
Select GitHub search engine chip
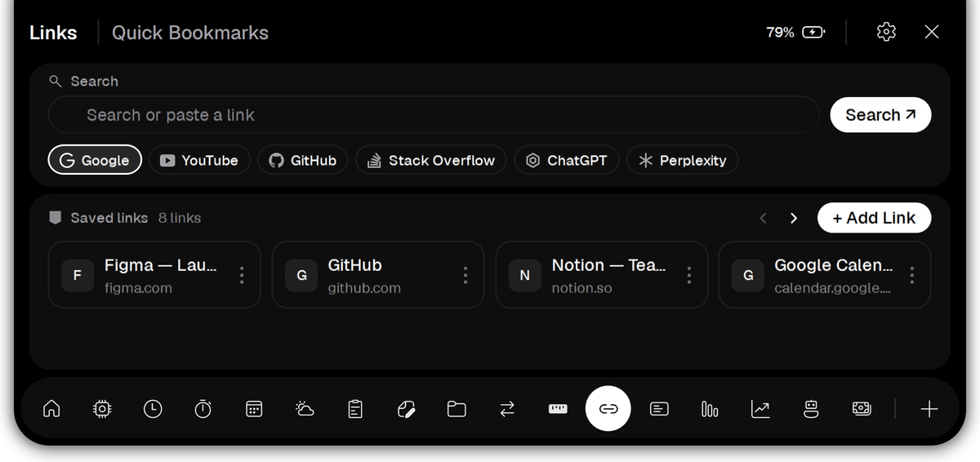pos(303,160)
